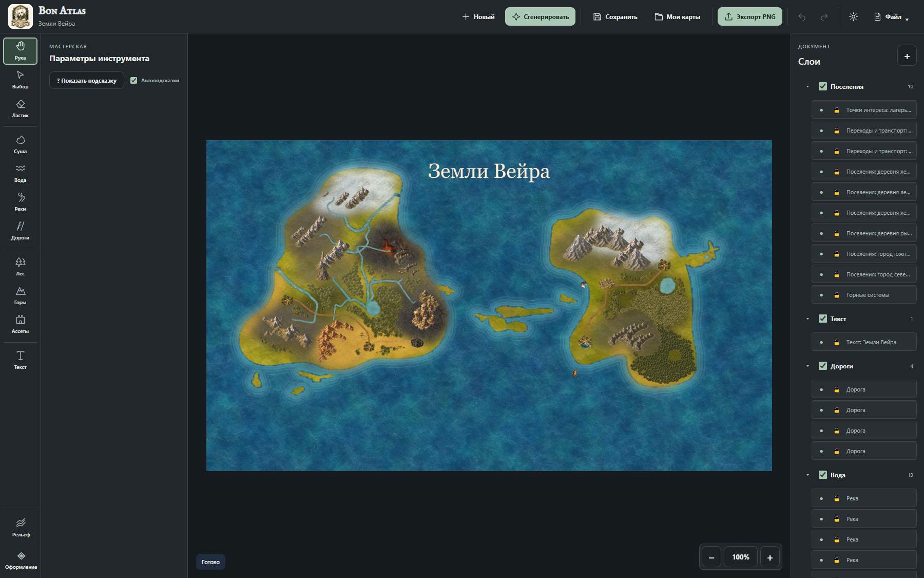Click the undo arrow icon
Screen dimensions: 924x578
tap(802, 17)
